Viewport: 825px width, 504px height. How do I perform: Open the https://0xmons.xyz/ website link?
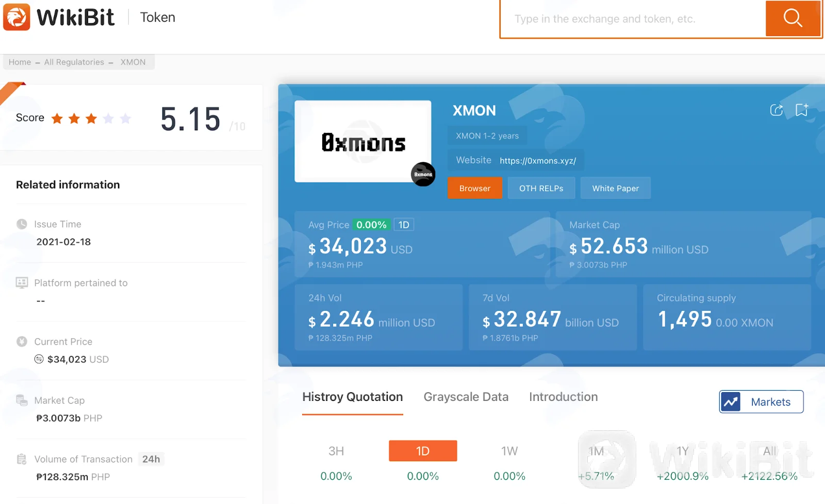pos(538,161)
